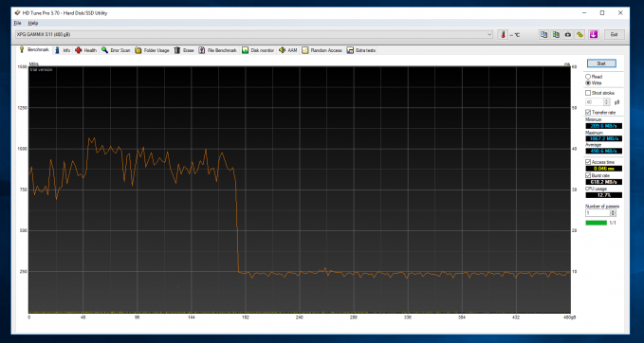
Task: Click the purple download arrow icon
Action: [594, 35]
